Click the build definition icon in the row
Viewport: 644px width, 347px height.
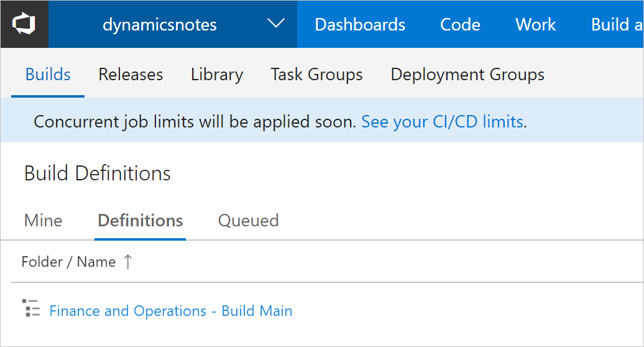coord(31,308)
